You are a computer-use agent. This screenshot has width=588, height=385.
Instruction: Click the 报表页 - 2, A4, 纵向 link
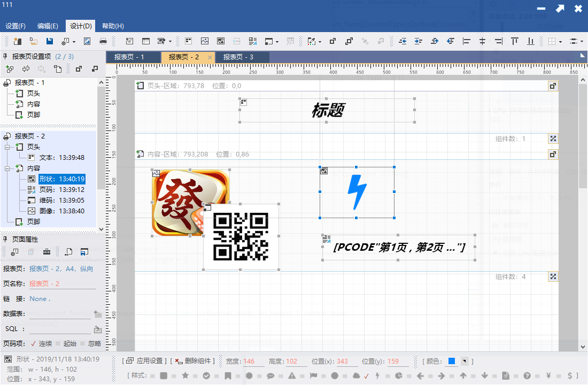point(61,268)
